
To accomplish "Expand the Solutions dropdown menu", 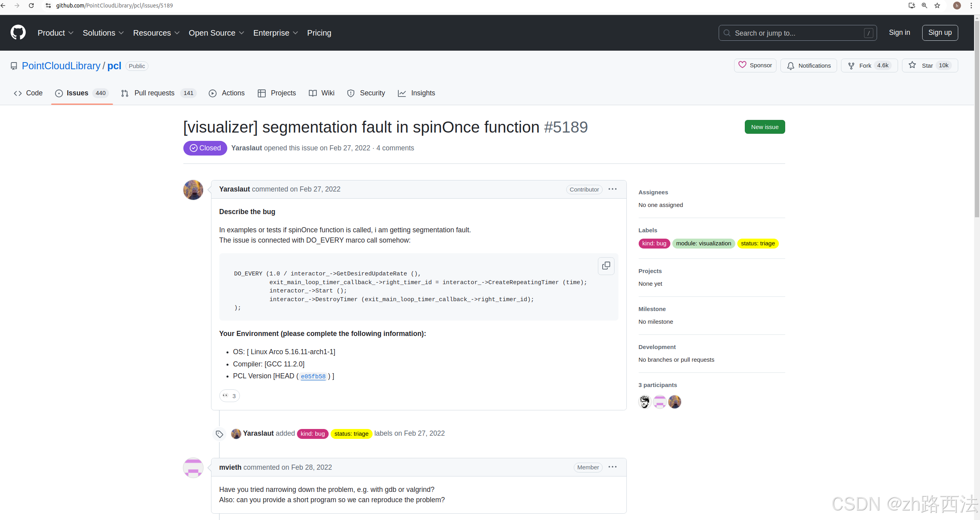I will (103, 33).
